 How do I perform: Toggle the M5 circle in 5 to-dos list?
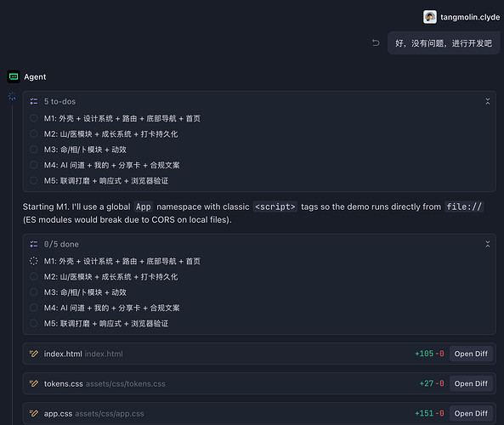[x=33, y=181]
